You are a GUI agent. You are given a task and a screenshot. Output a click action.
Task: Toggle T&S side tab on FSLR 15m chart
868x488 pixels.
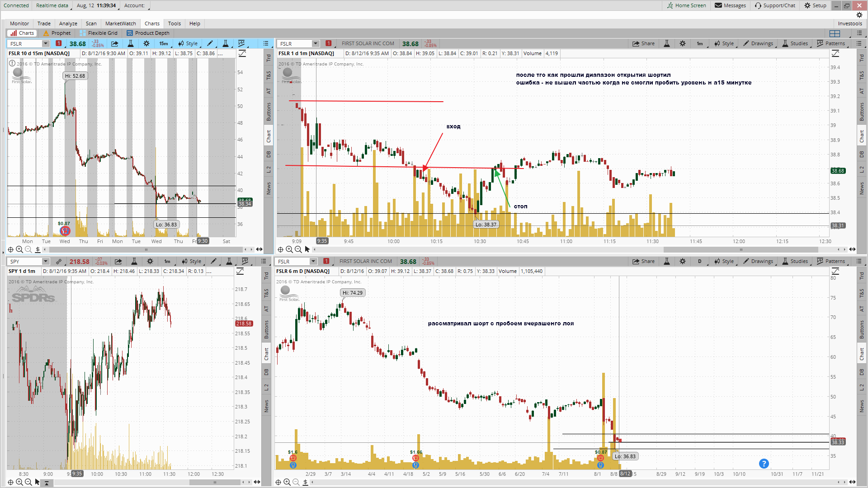269,75
